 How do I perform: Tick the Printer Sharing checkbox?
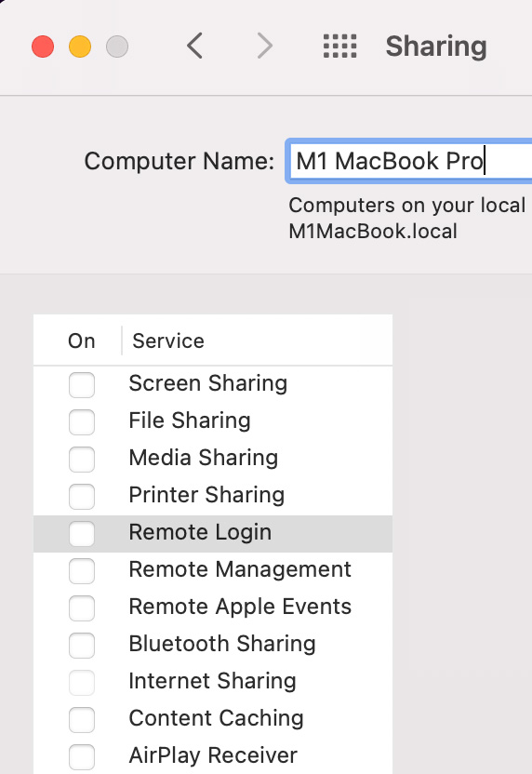coord(82,497)
